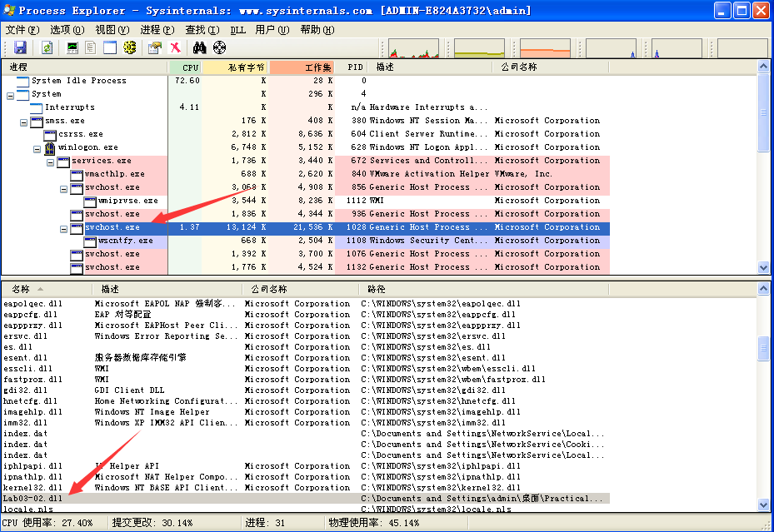Click the csrss.exe process icon
The width and height of the screenshot is (774, 532).
click(49, 134)
